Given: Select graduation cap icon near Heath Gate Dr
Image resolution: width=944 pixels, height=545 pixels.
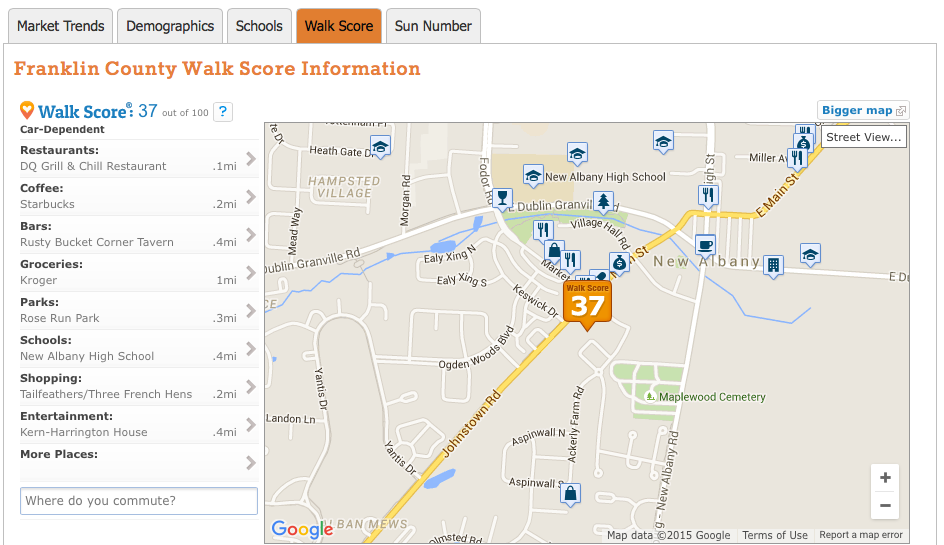Looking at the screenshot, I should click(x=379, y=148).
